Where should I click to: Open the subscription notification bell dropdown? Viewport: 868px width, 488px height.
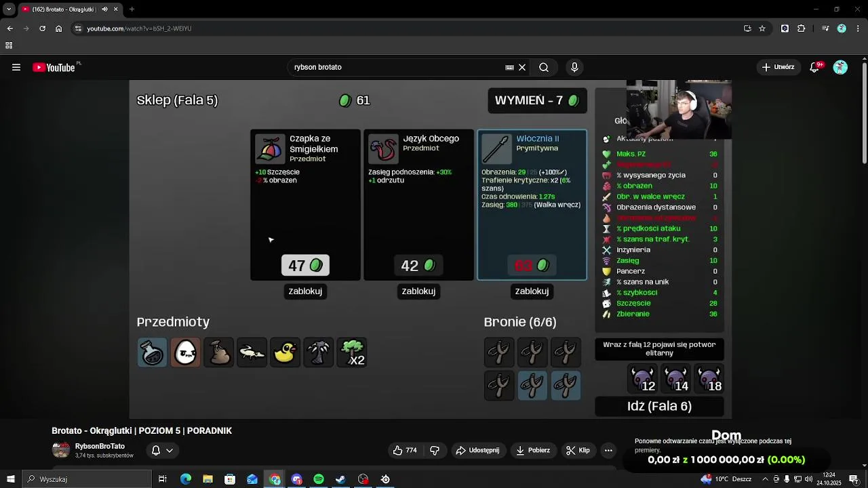click(x=162, y=450)
